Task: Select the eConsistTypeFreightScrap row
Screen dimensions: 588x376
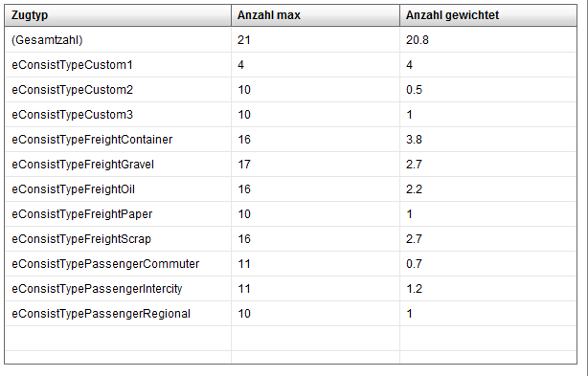Action: click(x=290, y=239)
